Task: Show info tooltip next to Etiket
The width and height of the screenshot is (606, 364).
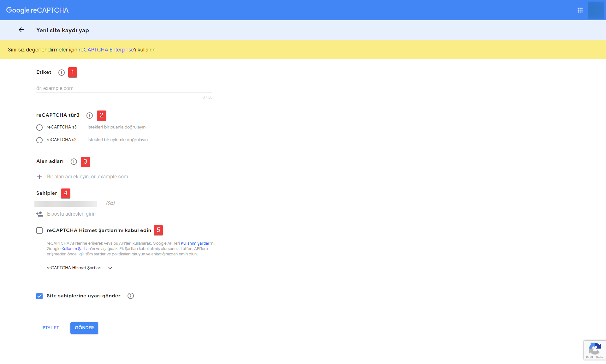Action: (62, 73)
